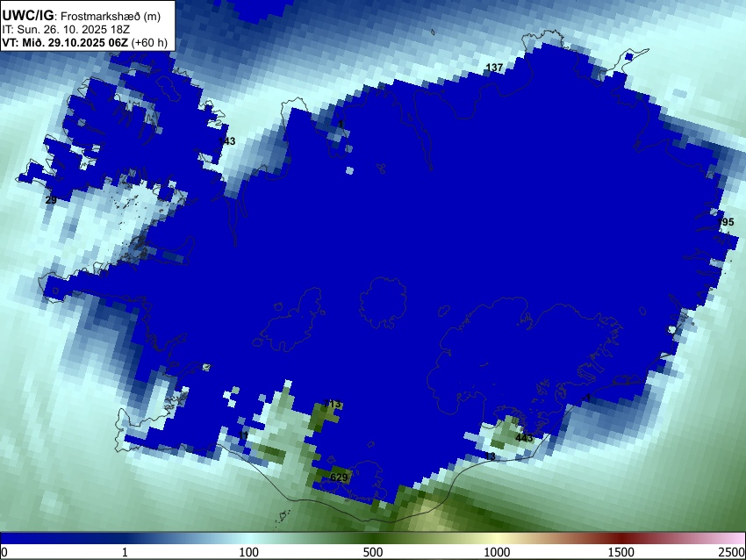Click the '11' value in the southwest
This screenshot has width=746, height=560.
click(x=243, y=436)
